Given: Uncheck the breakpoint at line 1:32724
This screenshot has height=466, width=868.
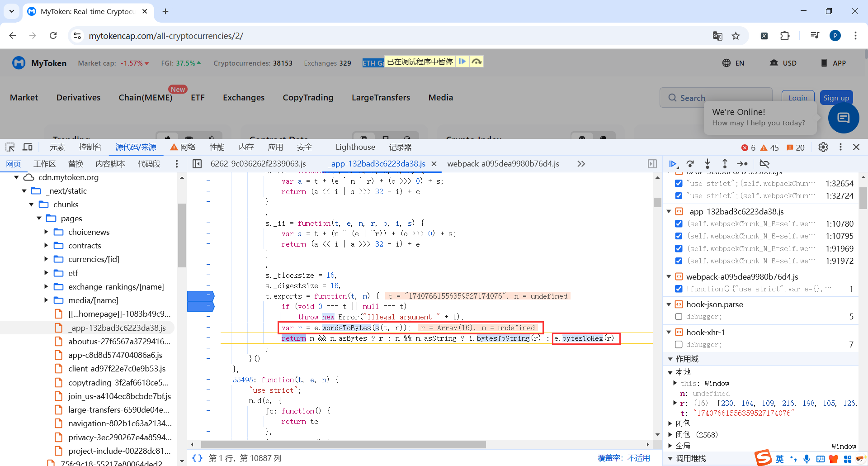Looking at the screenshot, I should 679,196.
